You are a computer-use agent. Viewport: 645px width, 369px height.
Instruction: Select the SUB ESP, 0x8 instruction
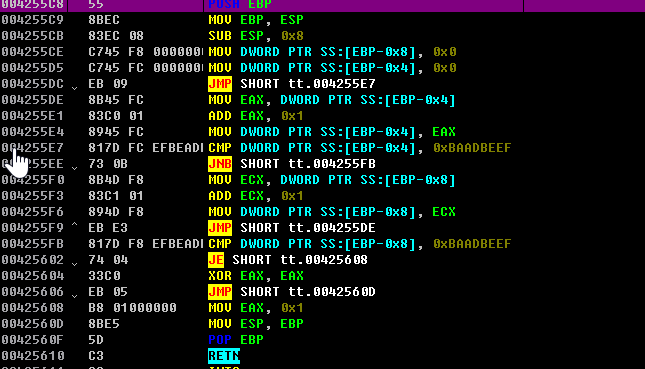click(256, 36)
